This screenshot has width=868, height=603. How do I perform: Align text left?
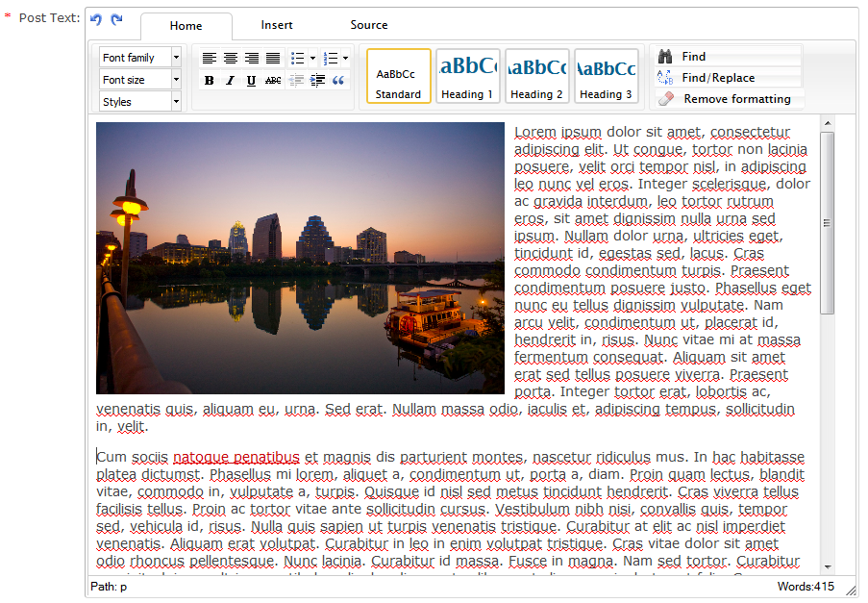tap(209, 59)
